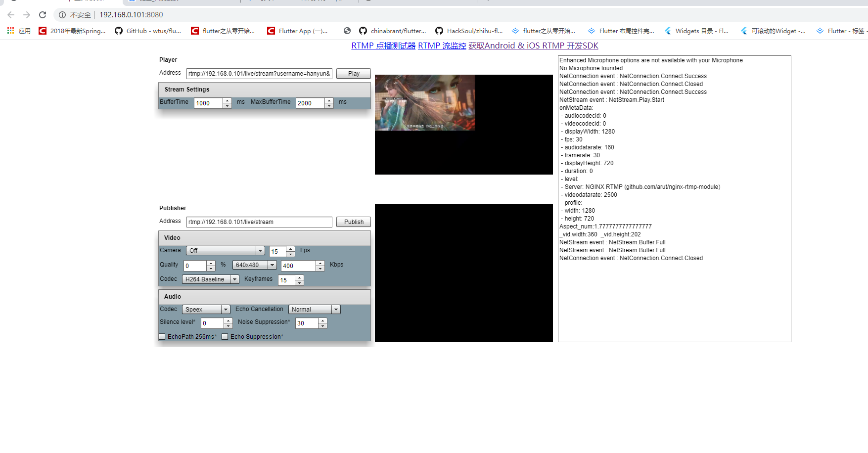Image resolution: width=868 pixels, height=453 pixels.
Task: Decrease Fps value with down arrow
Action: pos(291,254)
